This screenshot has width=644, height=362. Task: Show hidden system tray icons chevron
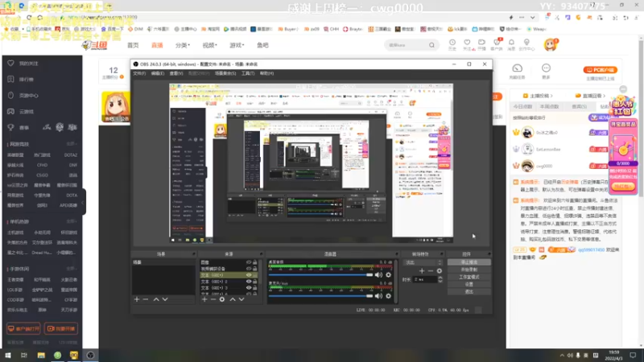[x=562, y=356]
